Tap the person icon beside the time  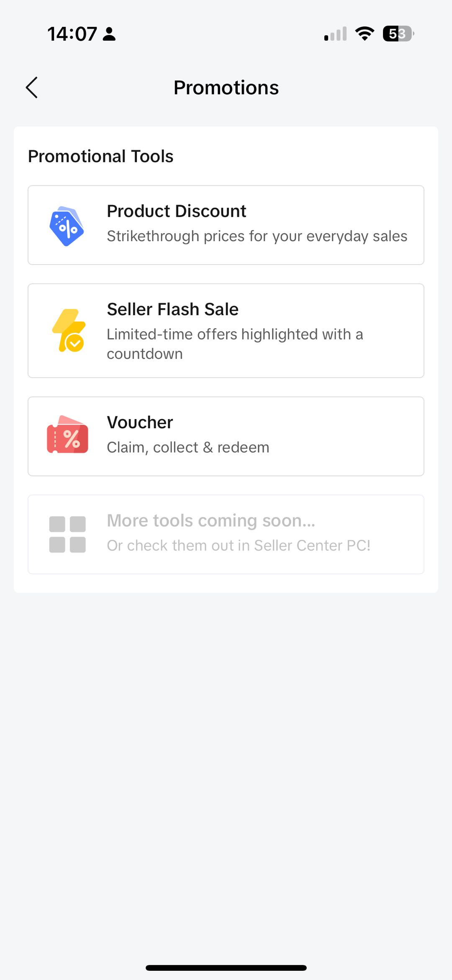(109, 34)
